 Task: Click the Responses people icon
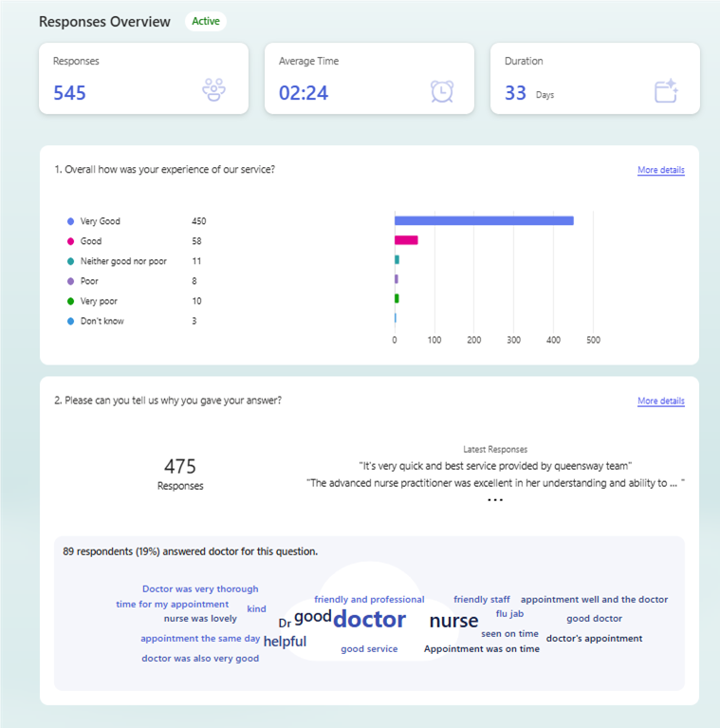click(214, 91)
